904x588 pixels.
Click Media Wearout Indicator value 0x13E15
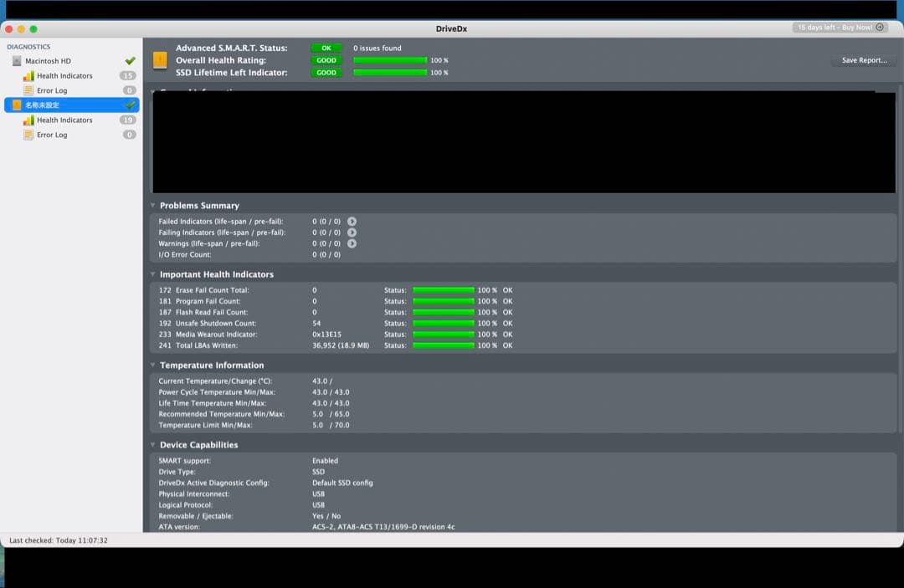[327, 335]
